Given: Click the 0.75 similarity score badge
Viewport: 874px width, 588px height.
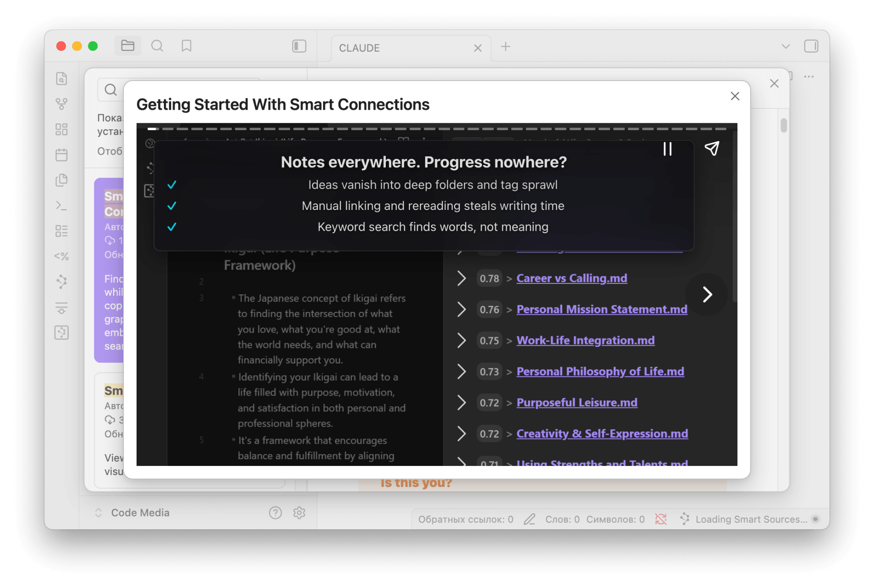Looking at the screenshot, I should (x=489, y=341).
